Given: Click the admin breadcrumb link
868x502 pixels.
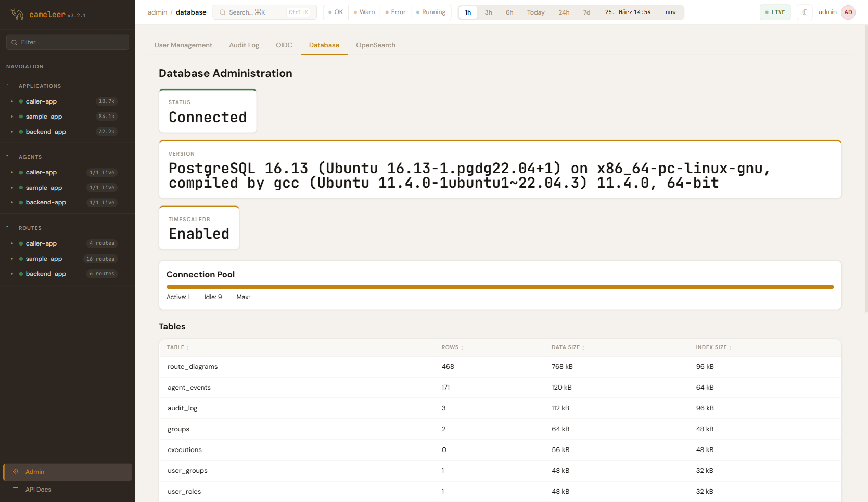Looking at the screenshot, I should click(157, 12).
